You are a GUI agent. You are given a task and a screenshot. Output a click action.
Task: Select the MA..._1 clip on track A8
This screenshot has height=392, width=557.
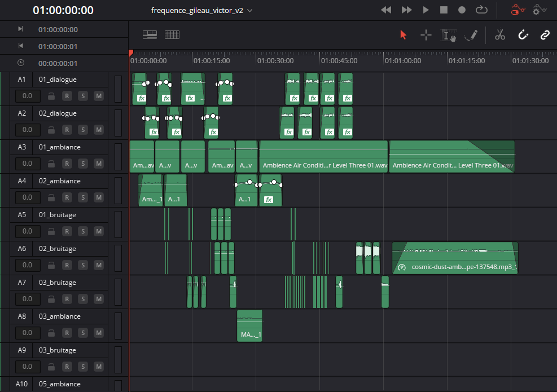pos(250,325)
